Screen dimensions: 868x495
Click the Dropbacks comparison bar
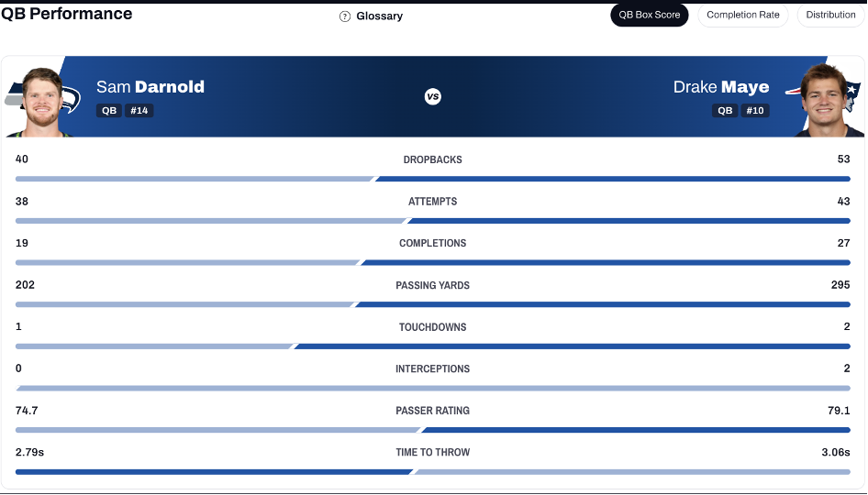[433, 179]
